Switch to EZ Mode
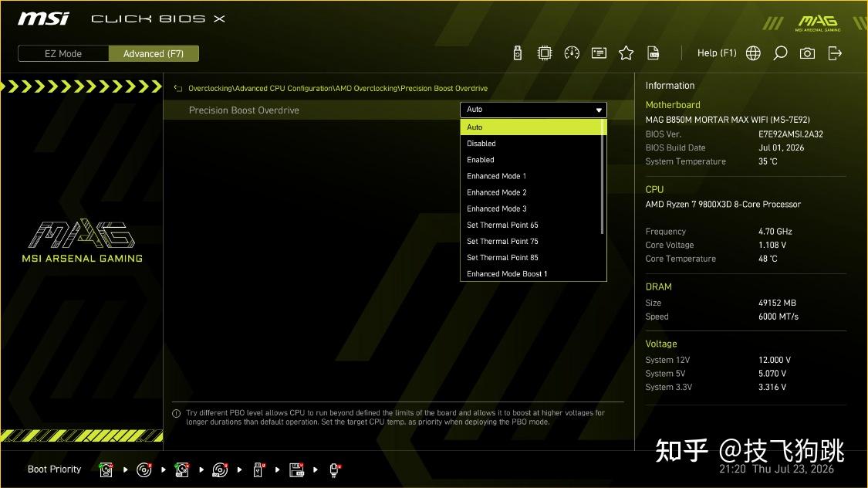The width and height of the screenshot is (868, 488). 63,54
